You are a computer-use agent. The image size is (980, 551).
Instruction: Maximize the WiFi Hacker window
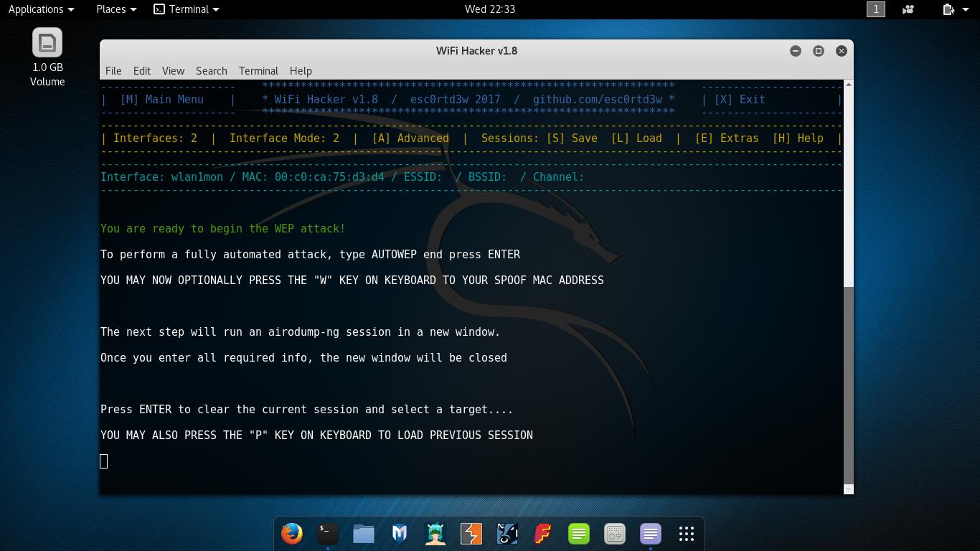tap(819, 51)
